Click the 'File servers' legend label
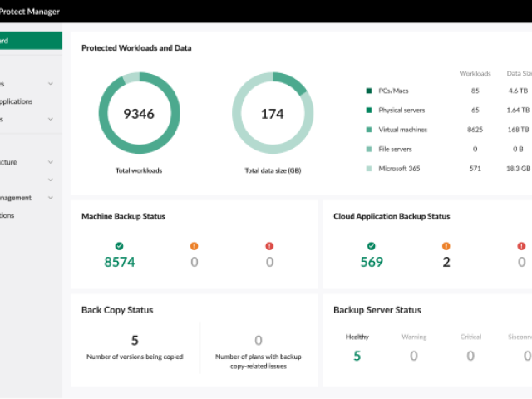532x399 pixels. click(x=396, y=149)
